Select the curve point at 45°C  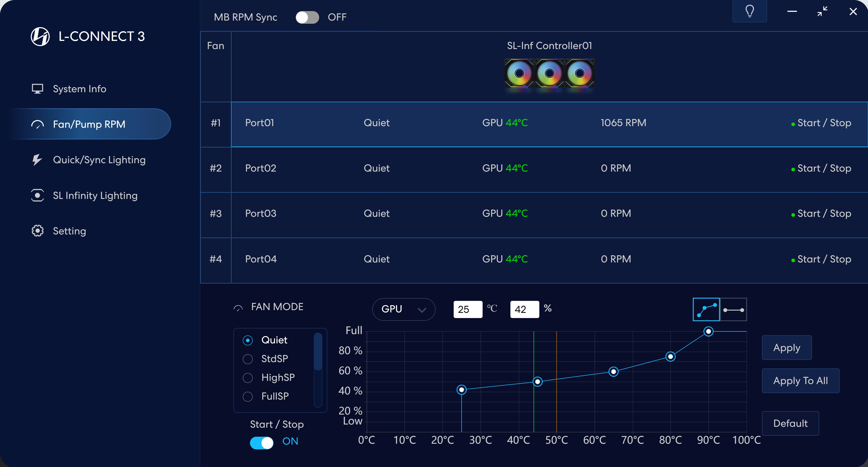(538, 382)
